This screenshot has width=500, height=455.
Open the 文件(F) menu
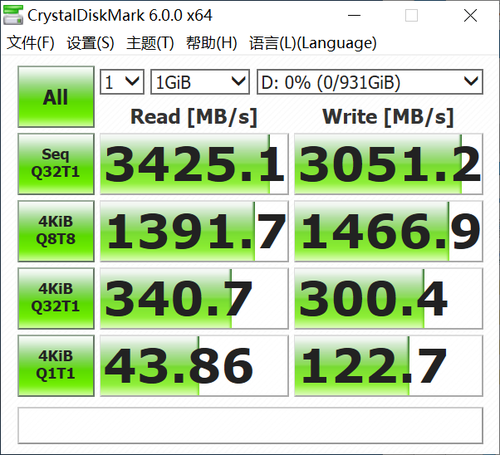pos(30,43)
